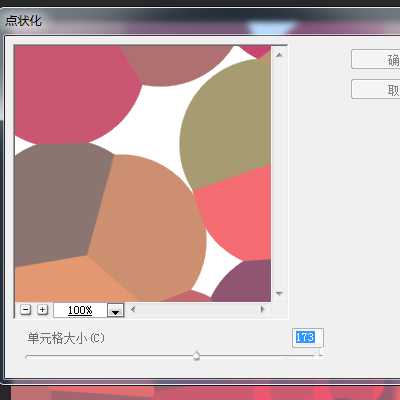The height and width of the screenshot is (400, 400).
Task: Click the preview's left scroll arrow
Action: click(x=133, y=309)
